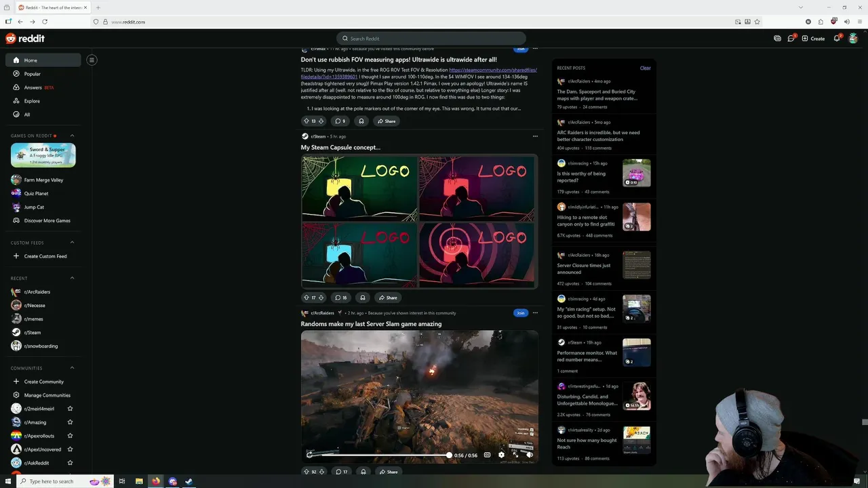Open the Reddit logo home link
The image size is (868, 488).
(25, 39)
